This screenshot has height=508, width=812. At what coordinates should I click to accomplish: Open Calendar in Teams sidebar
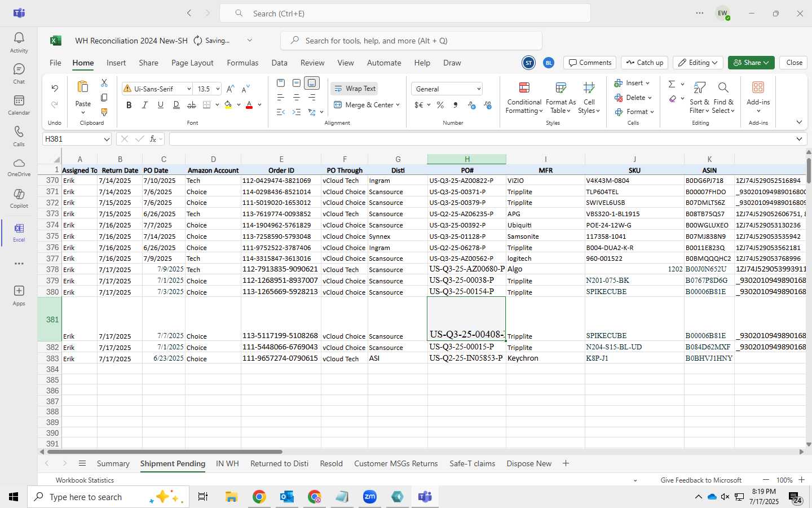(19, 105)
